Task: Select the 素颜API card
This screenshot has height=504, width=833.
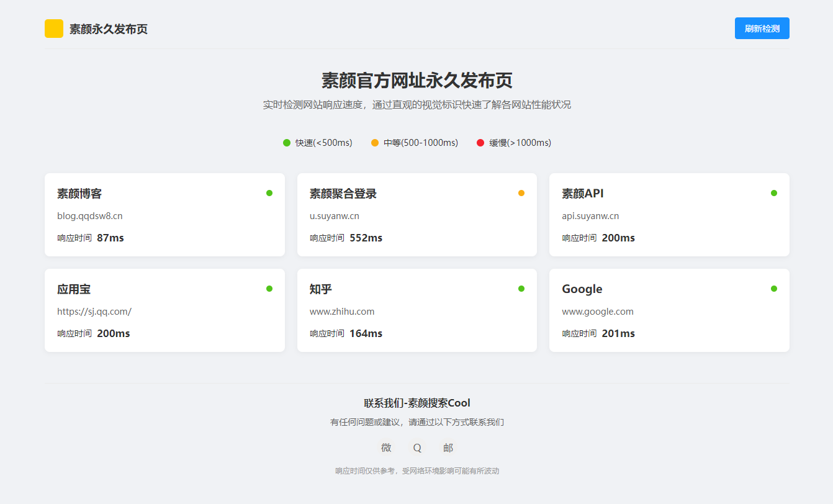Action: click(669, 215)
